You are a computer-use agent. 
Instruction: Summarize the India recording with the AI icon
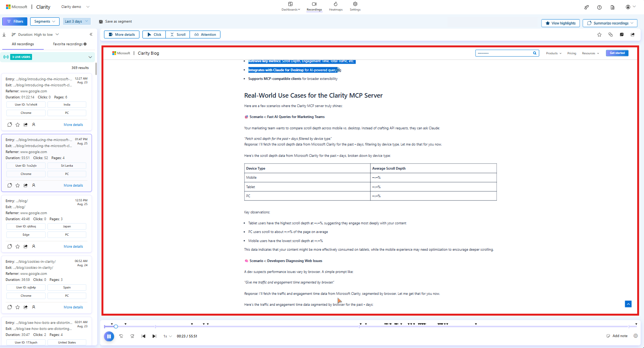pyautogui.click(x=10, y=124)
